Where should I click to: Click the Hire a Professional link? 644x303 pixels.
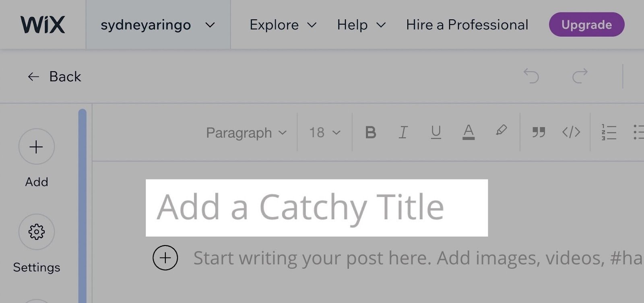466,25
